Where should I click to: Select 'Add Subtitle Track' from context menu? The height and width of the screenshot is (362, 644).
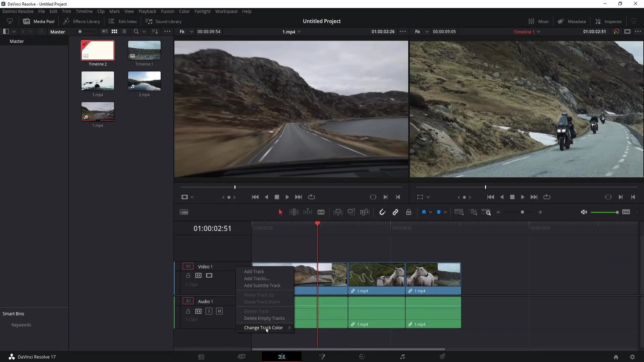click(x=262, y=285)
